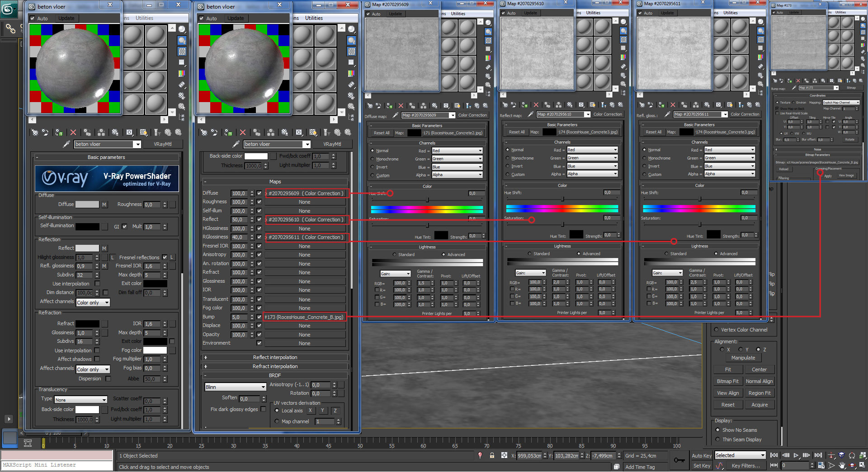Open Red channel dropdown in Map #2070295609 window
The image size is (868, 472).
pos(457,150)
